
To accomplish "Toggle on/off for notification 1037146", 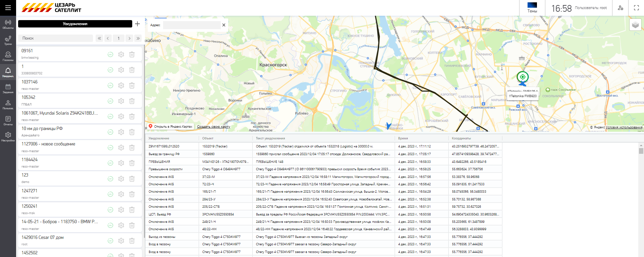I will coord(110,85).
